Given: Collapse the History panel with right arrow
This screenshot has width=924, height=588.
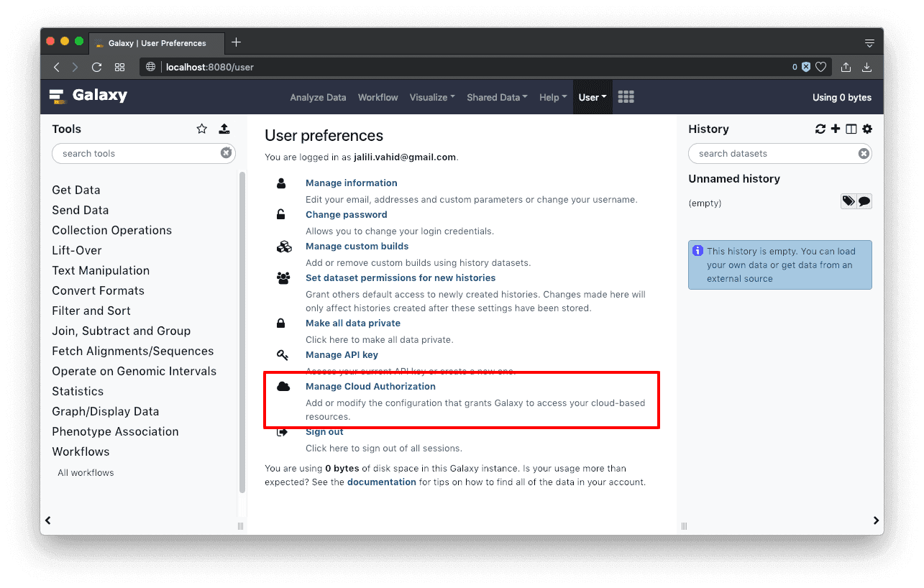Looking at the screenshot, I should pos(876,520).
